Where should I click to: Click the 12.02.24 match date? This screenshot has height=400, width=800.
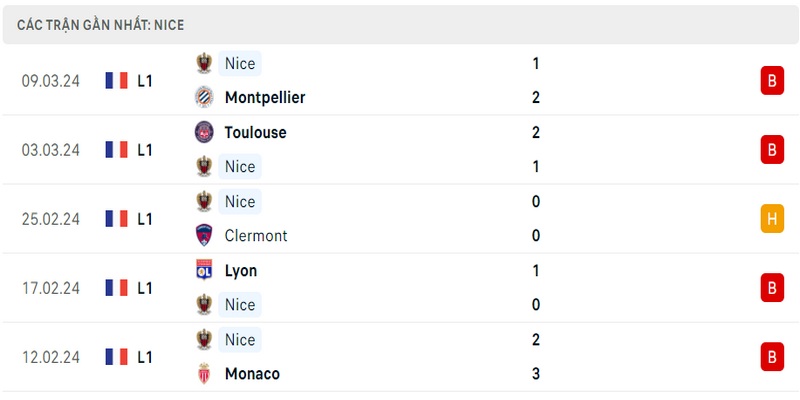[x=51, y=357]
